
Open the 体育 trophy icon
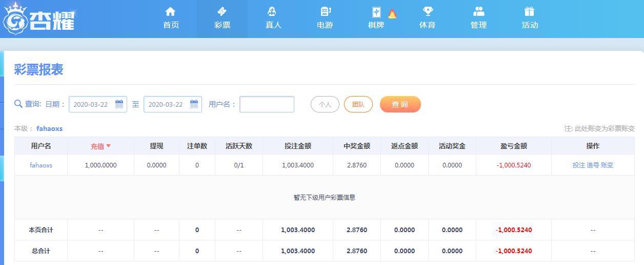(x=428, y=11)
